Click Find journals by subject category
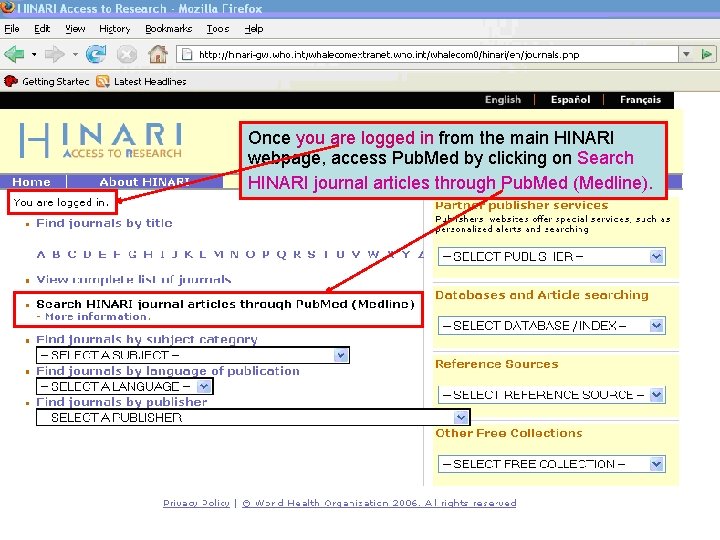Image resolution: width=720 pixels, height=540 pixels. coord(146,339)
